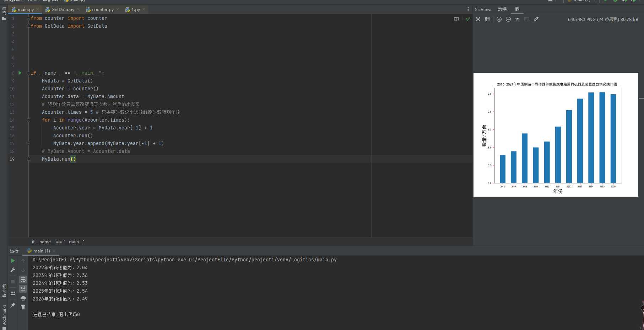
Task: Zoom out on the plot image
Action: pos(508,19)
